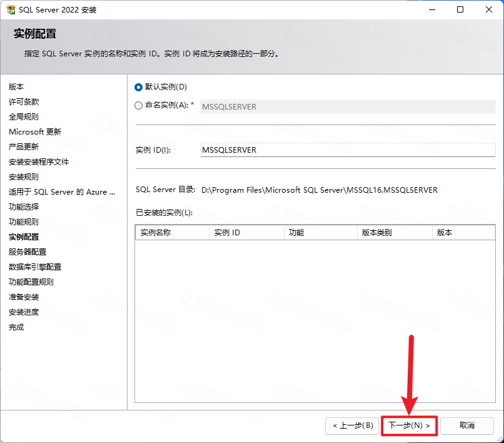
Task: Go to the 安装安装程序文件 step
Action: pyautogui.click(x=39, y=162)
